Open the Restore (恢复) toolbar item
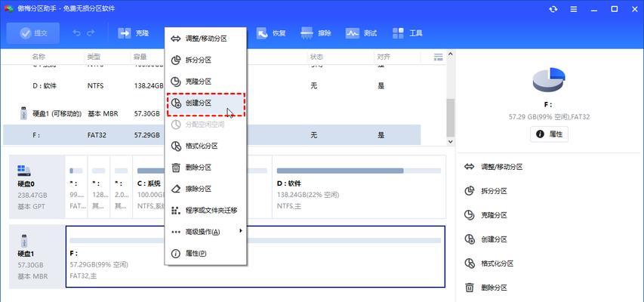 [271, 33]
